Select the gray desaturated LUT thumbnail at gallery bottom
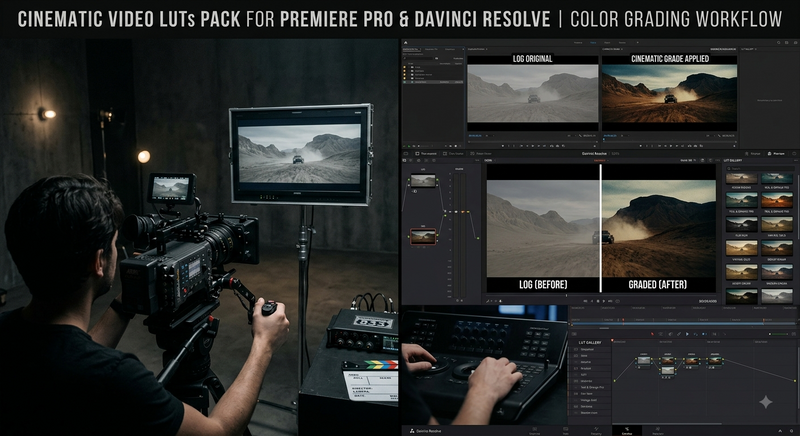The height and width of the screenshot is (436, 800). tap(777, 296)
